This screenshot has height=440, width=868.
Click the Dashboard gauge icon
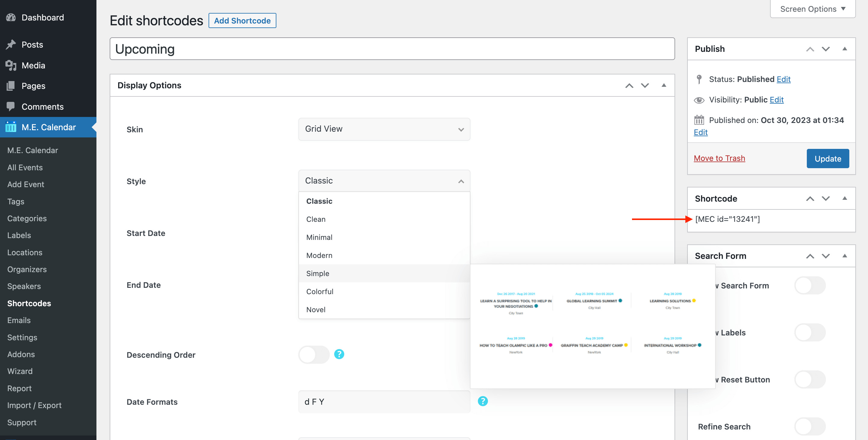[11, 17]
